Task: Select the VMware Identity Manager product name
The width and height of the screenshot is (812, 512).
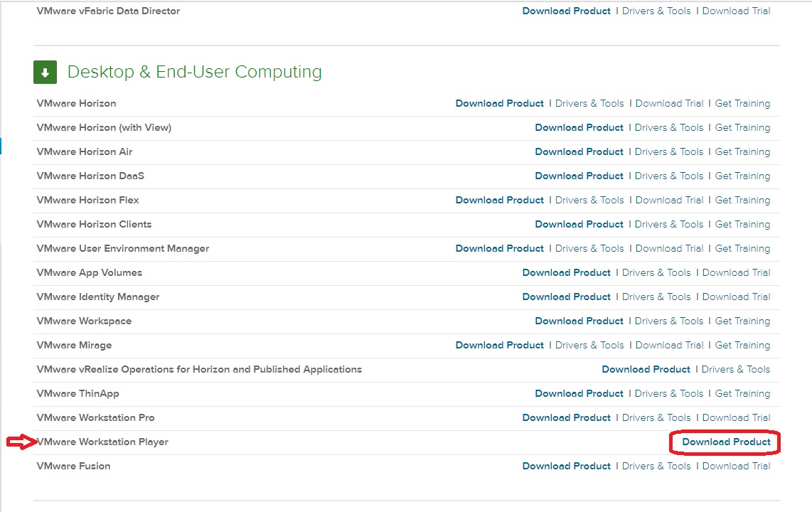Action: point(98,297)
